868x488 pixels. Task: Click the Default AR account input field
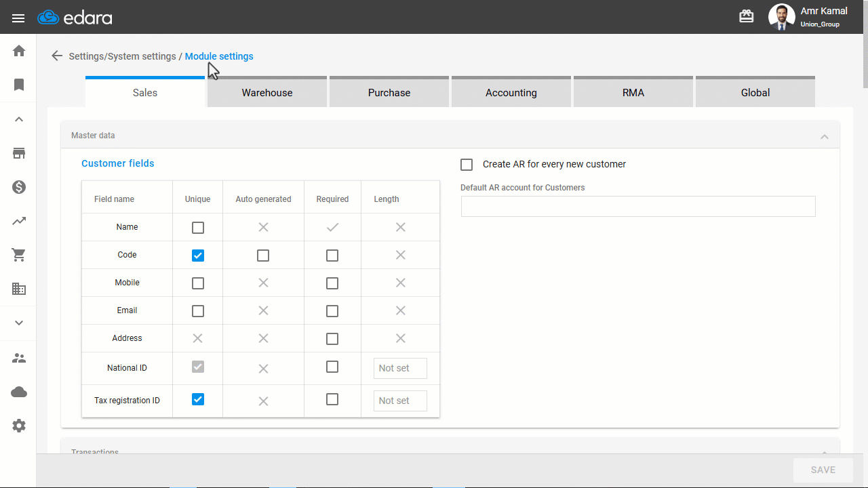click(638, 207)
